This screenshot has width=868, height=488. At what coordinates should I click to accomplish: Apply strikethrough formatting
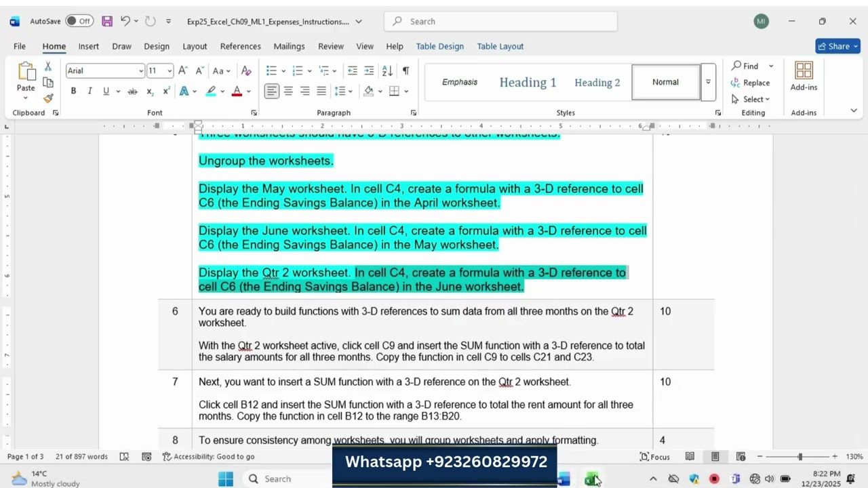tap(132, 91)
